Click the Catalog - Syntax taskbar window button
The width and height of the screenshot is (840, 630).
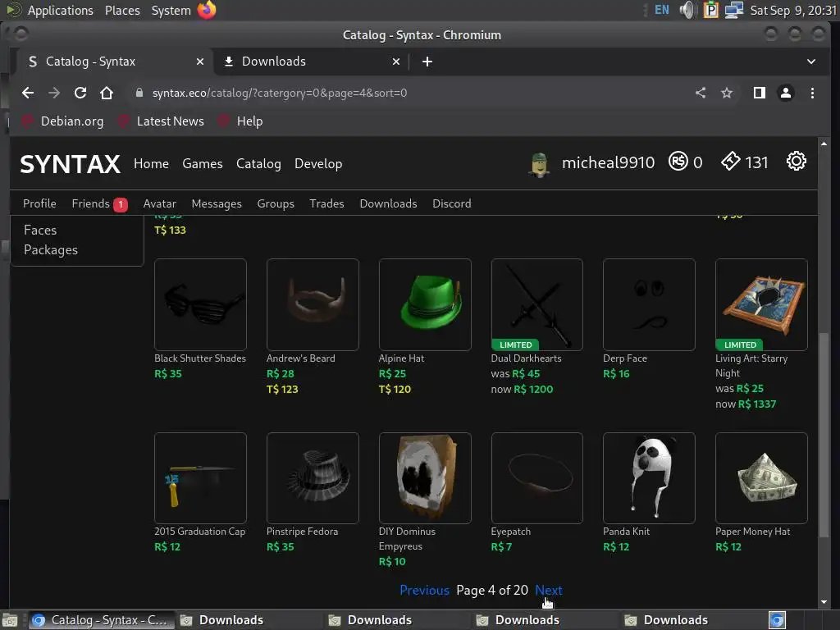click(101, 620)
